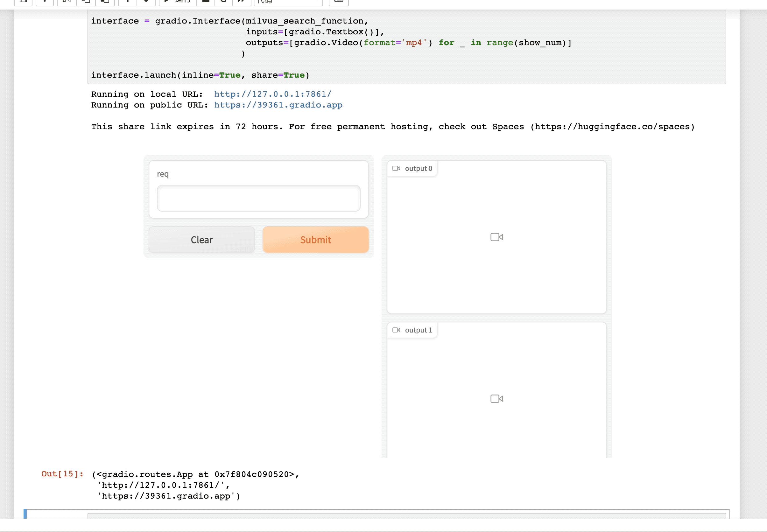Click the save notebook toolbar icon
Viewport: 767px width, 532px height.
pyautogui.click(x=23, y=2)
